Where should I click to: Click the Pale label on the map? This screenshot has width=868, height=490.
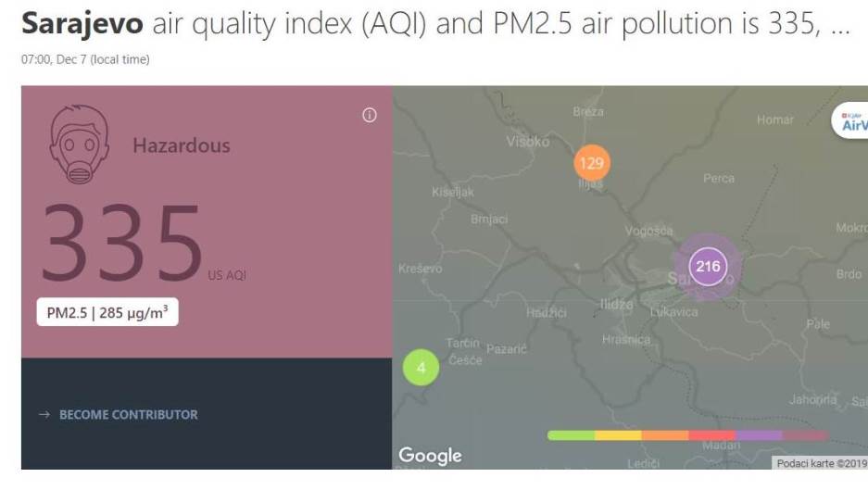(818, 324)
